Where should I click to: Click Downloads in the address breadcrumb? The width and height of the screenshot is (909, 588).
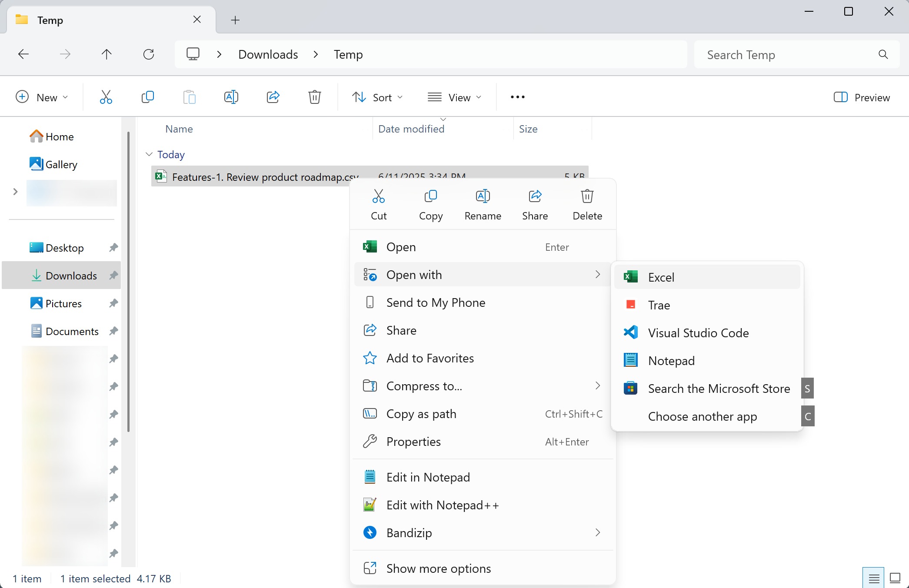(x=268, y=55)
